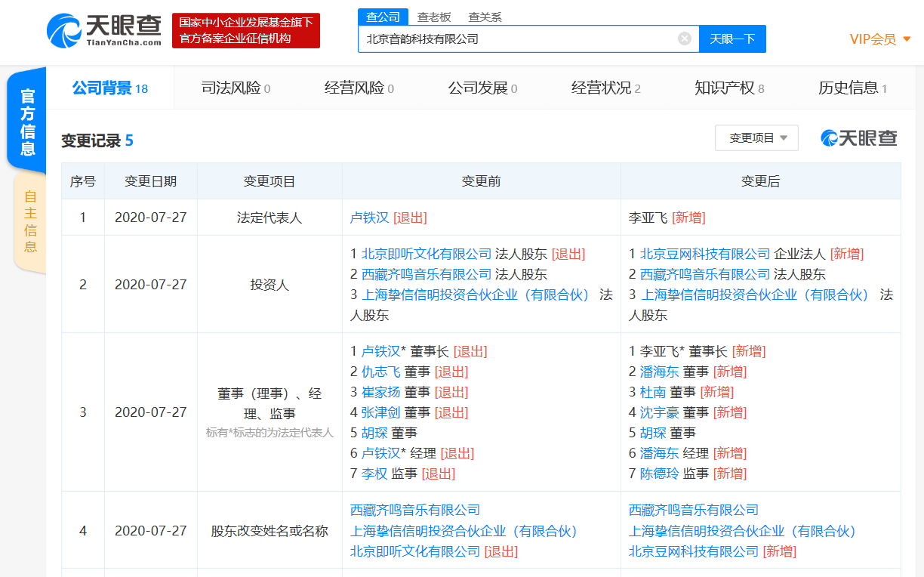Switch to the 查老板 search tab

tap(434, 17)
